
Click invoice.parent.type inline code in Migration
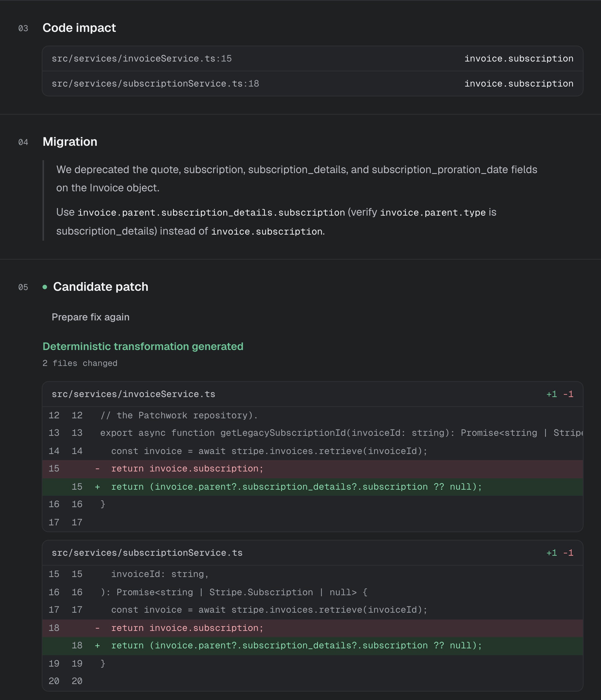pos(433,213)
